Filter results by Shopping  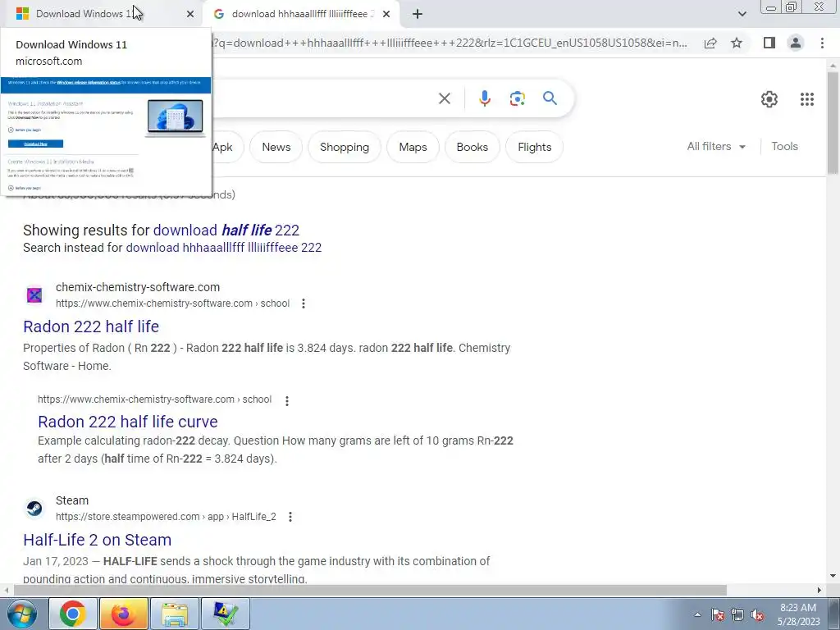tap(345, 147)
